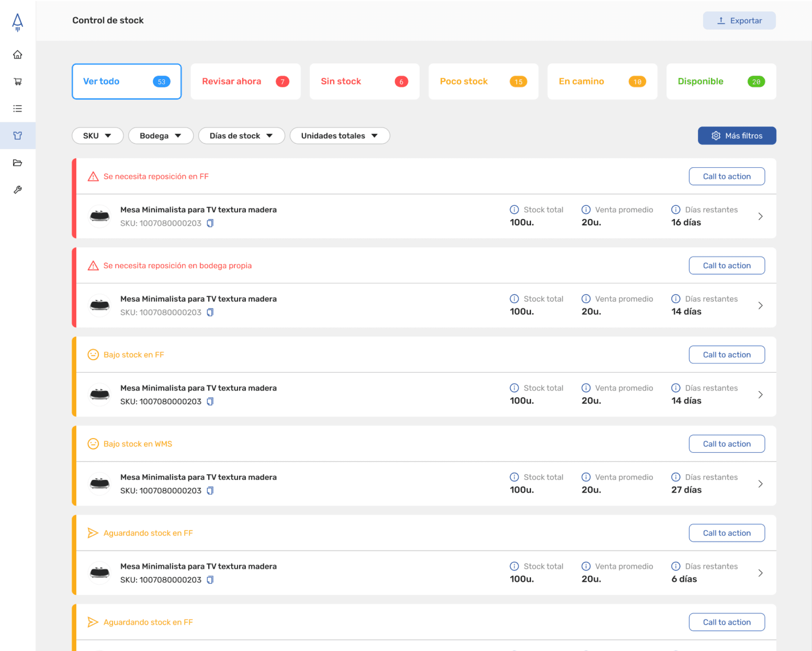Image resolution: width=812 pixels, height=651 pixels.
Task: Click Días restantes info icon above 27 días
Action: (x=676, y=477)
